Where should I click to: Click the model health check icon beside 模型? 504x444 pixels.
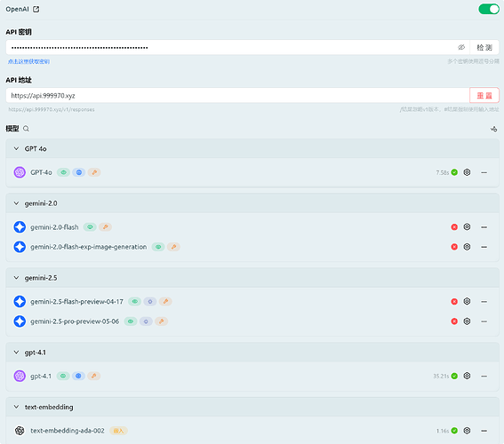coord(493,129)
